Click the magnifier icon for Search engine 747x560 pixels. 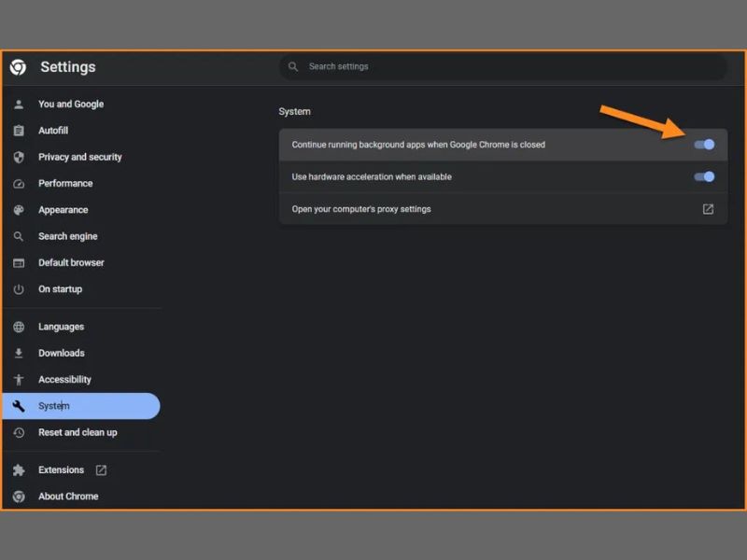(19, 236)
